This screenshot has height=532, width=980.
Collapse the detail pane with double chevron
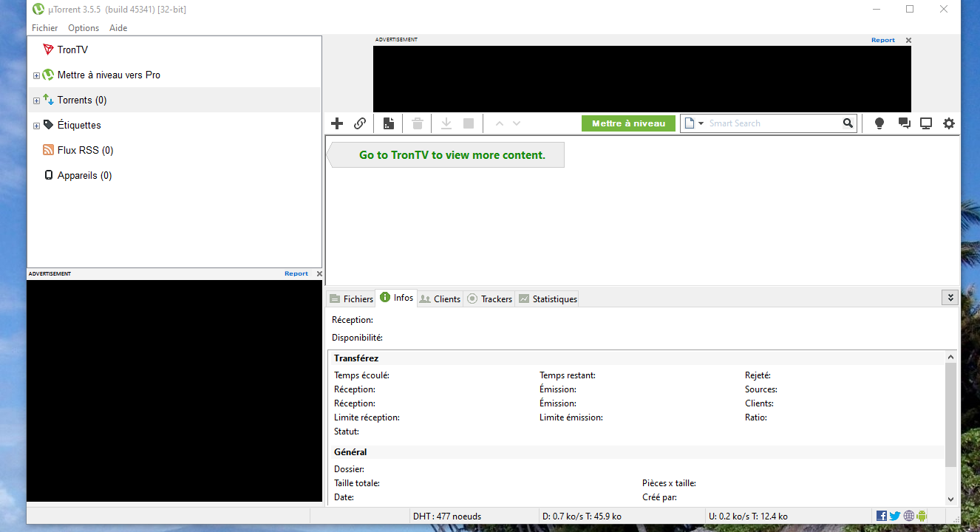[950, 297]
